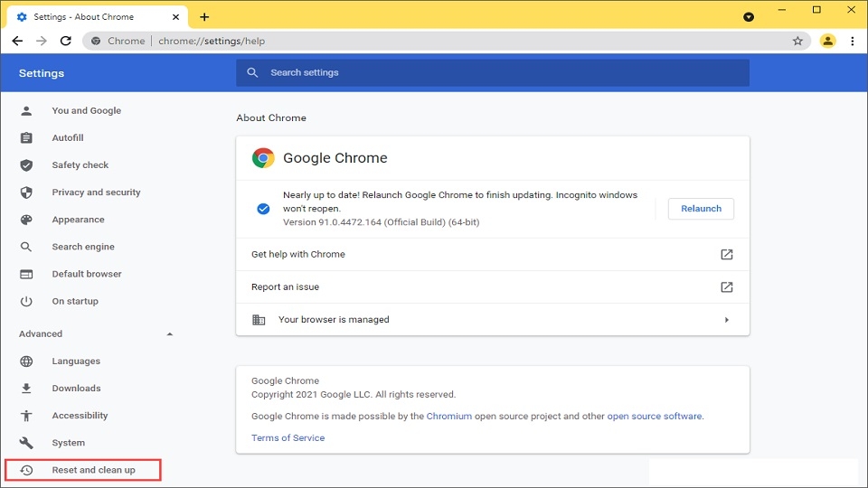
Task: Open Terms of Service link
Action: click(288, 437)
